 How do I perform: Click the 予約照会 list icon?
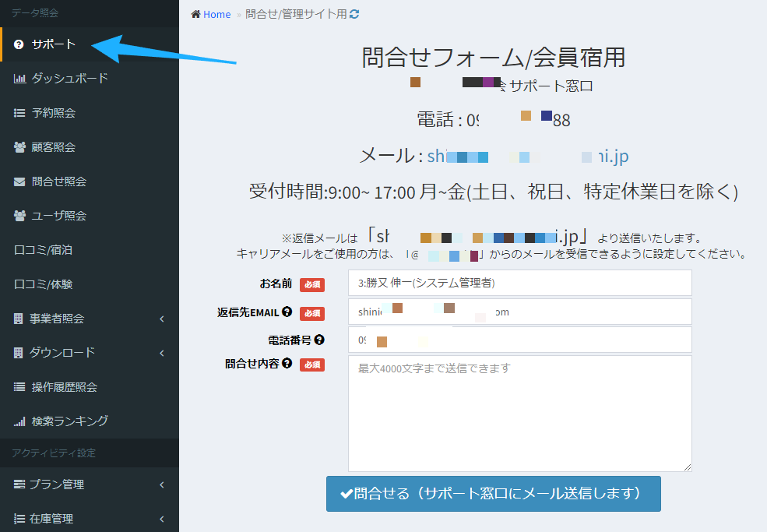click(x=19, y=113)
